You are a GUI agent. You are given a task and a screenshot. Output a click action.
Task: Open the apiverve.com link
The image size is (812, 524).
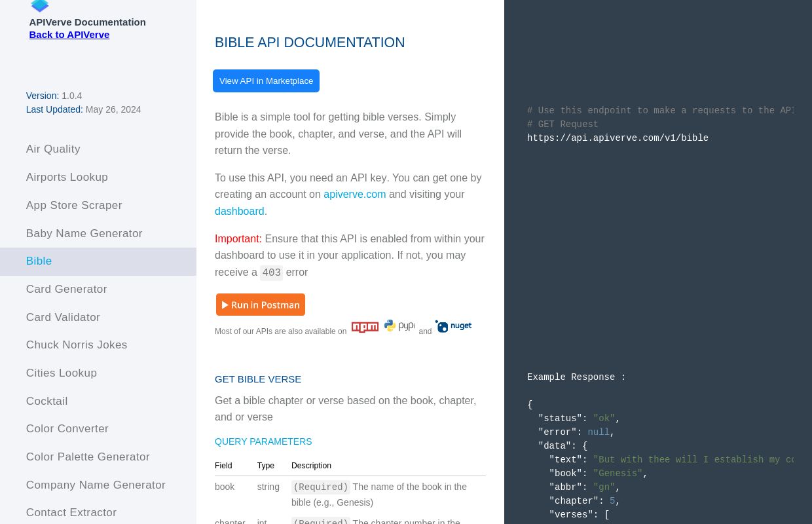tap(354, 195)
